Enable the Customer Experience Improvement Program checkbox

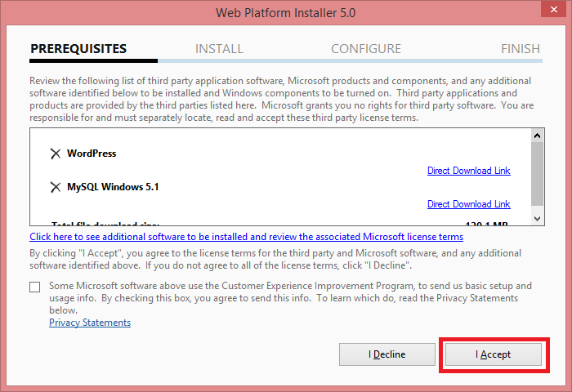pyautogui.click(x=35, y=287)
